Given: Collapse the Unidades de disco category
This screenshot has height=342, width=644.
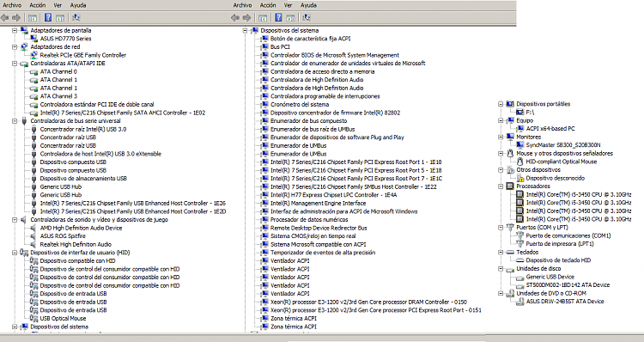Looking at the screenshot, I should pos(501,268).
